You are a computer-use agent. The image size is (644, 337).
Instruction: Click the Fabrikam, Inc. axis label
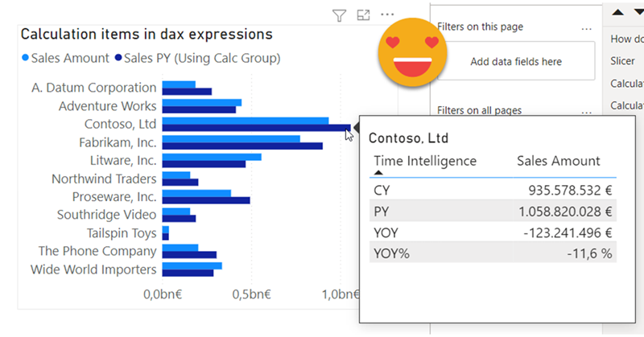(114, 142)
